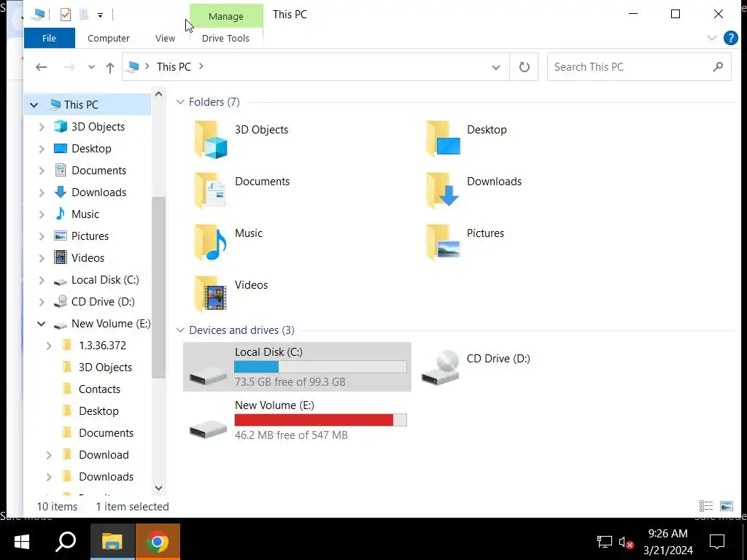Image resolution: width=747 pixels, height=560 pixels.
Task: Select the Videos folder icon in content area
Action: [210, 295]
